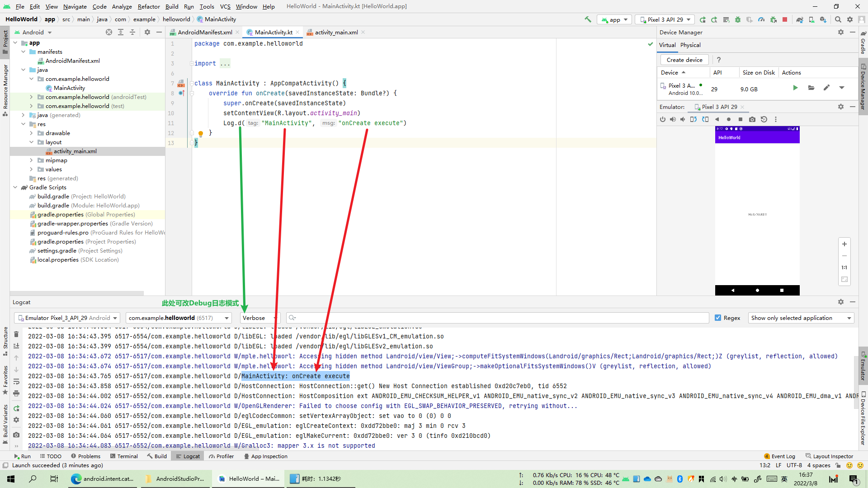Open the Terminal tool window tab
868x488 pixels.
tap(124, 456)
